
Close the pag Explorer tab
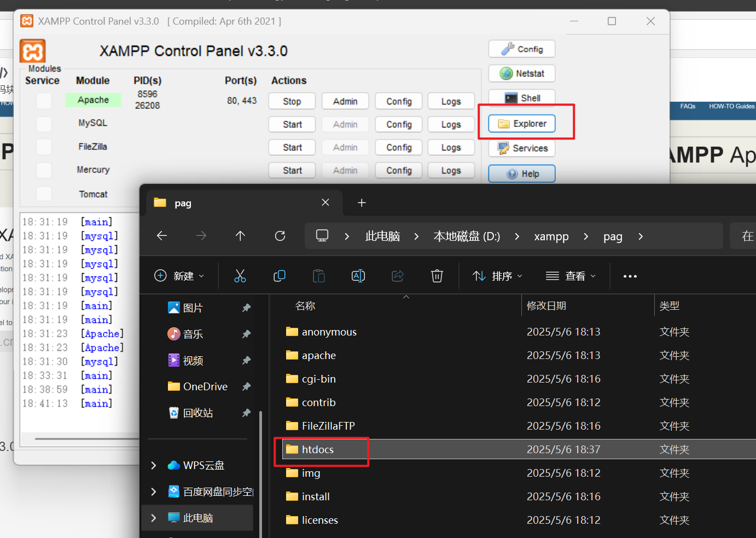(x=325, y=203)
